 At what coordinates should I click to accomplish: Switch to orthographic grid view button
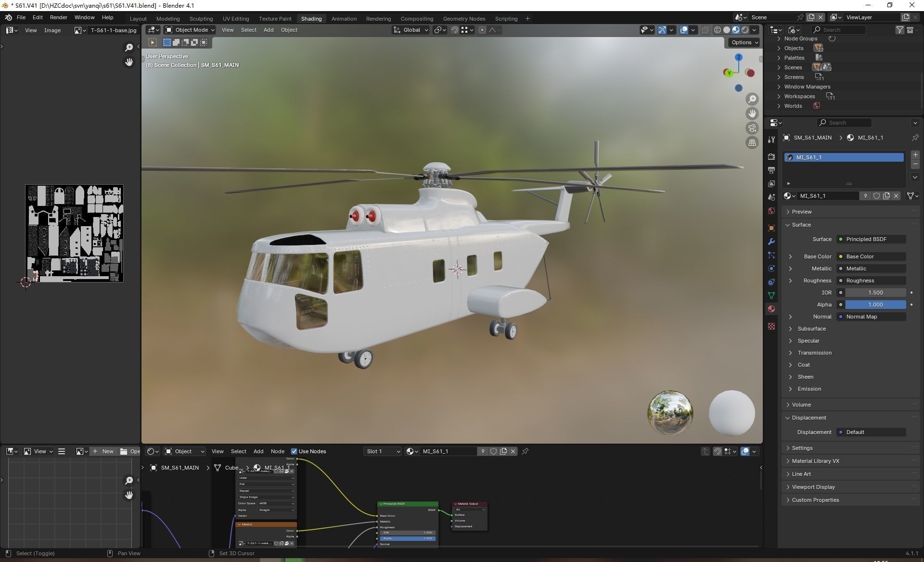pyautogui.click(x=752, y=143)
